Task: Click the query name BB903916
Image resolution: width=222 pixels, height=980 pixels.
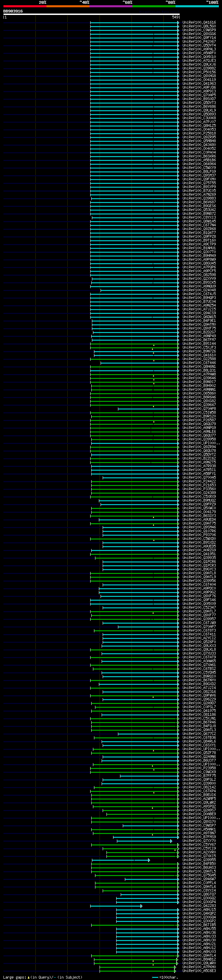Action: point(13,11)
